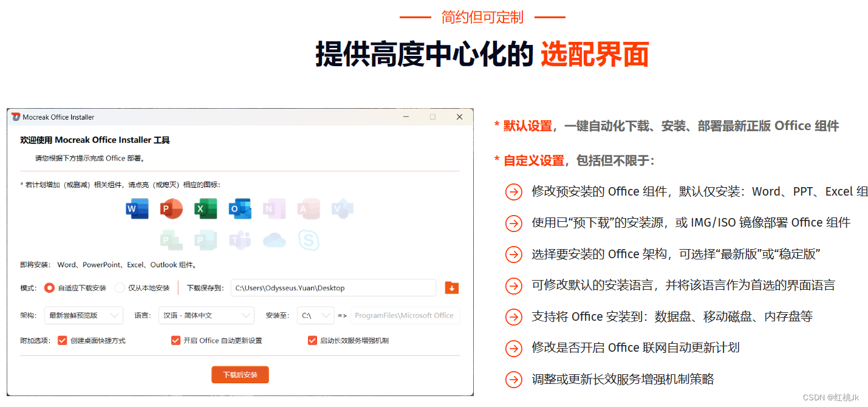Select 仅从本地安装 mode radio button
Viewport: 868px width, 407px height.
point(120,288)
